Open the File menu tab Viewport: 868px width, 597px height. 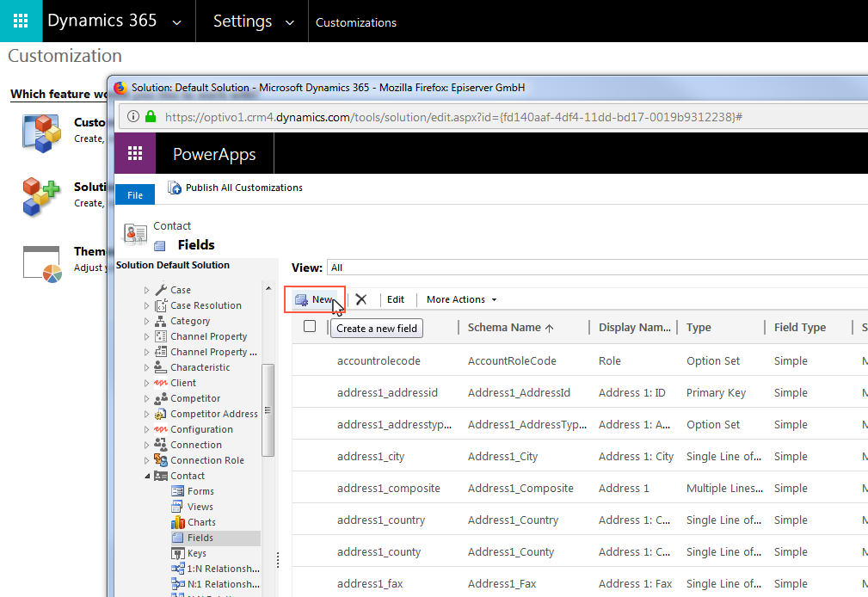[135, 195]
